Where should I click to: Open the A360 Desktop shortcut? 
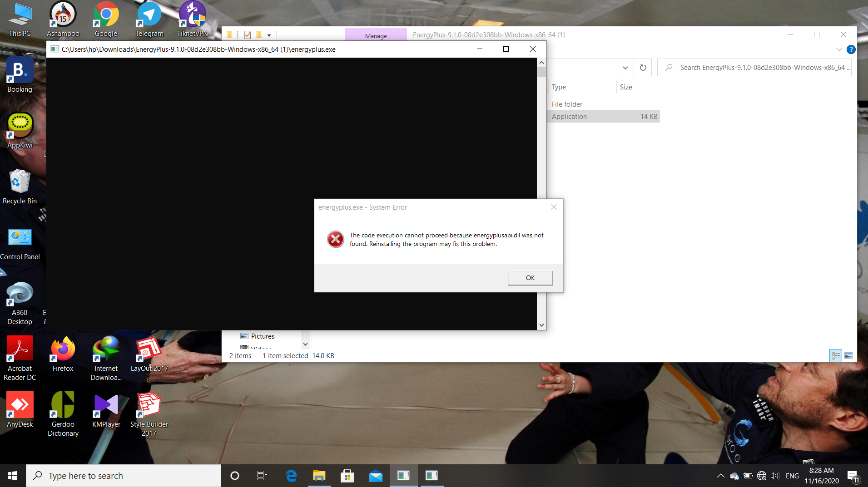(20, 303)
